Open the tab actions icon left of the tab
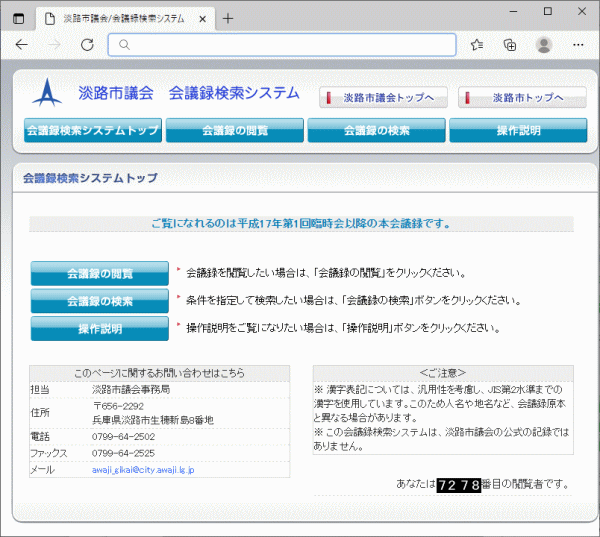 tap(18, 18)
